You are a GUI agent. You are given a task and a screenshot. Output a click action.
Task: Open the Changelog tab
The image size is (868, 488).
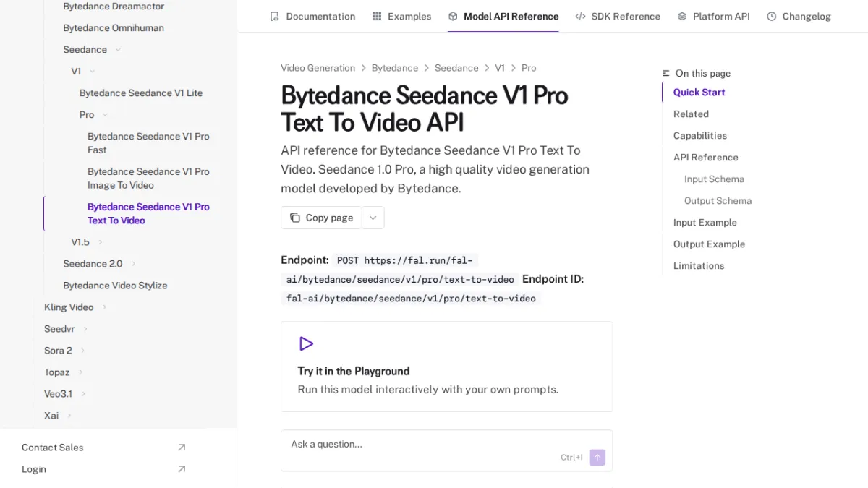(799, 16)
